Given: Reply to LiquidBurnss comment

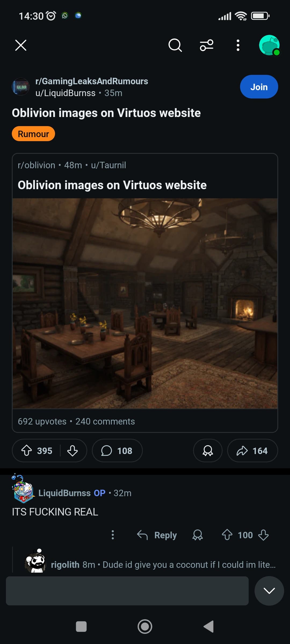Looking at the screenshot, I should tap(157, 535).
